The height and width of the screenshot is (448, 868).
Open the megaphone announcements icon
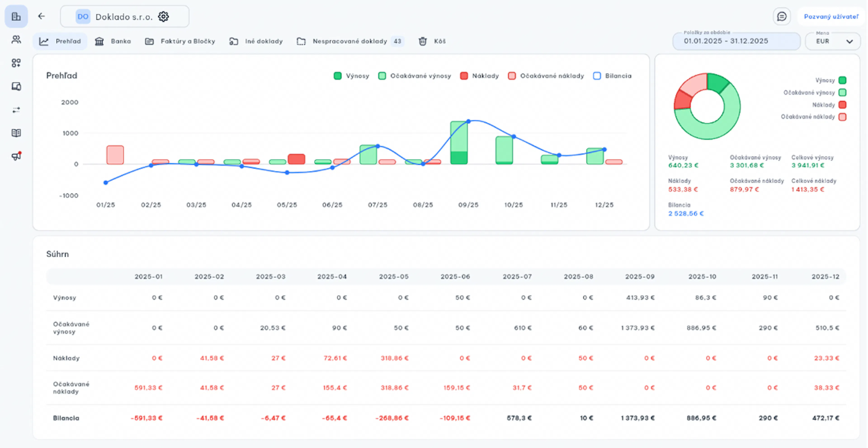[16, 156]
